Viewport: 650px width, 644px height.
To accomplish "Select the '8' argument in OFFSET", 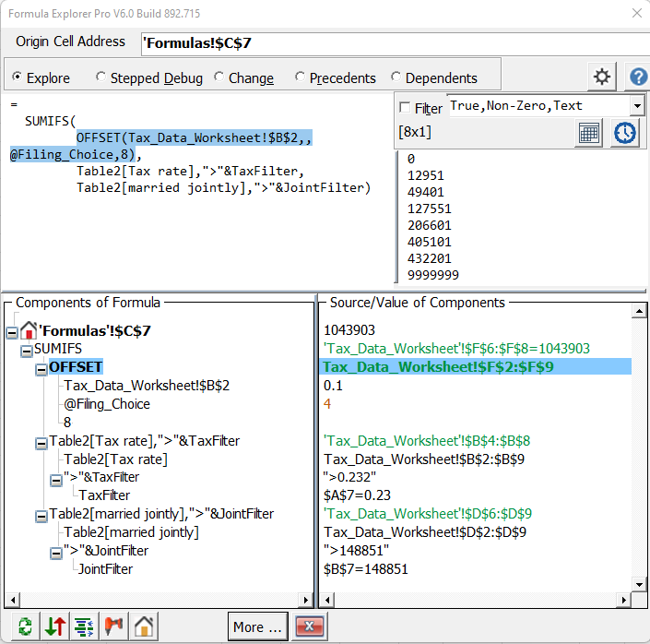I will [67, 422].
